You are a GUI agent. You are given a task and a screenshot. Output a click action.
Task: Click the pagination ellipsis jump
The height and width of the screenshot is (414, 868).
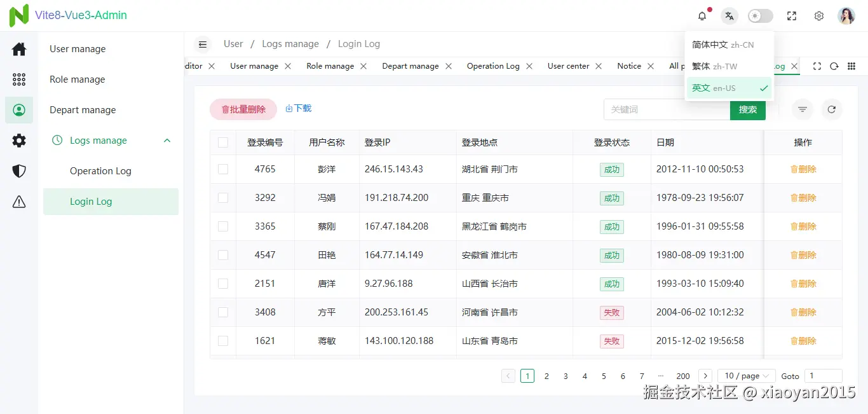(x=661, y=376)
